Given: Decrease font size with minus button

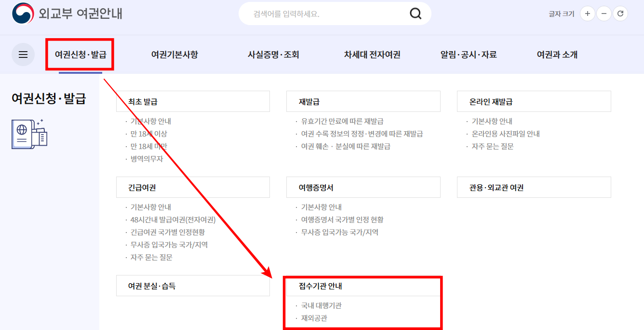Looking at the screenshot, I should click(604, 14).
